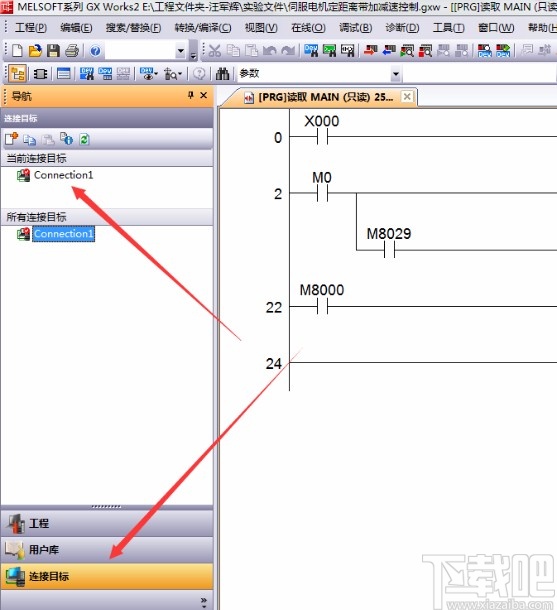Open the 在线(O) menu
This screenshot has height=610, width=557.
[x=308, y=28]
